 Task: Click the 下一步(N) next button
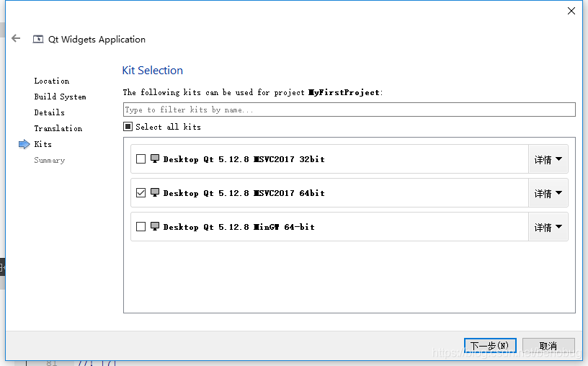coord(490,345)
